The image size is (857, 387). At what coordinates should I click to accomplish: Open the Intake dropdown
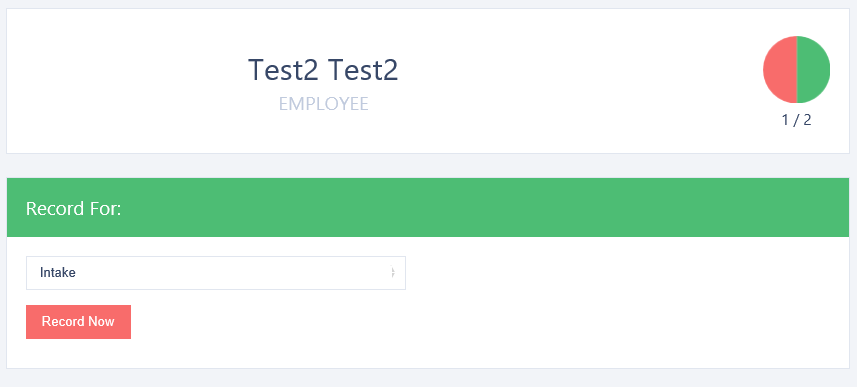[216, 273]
